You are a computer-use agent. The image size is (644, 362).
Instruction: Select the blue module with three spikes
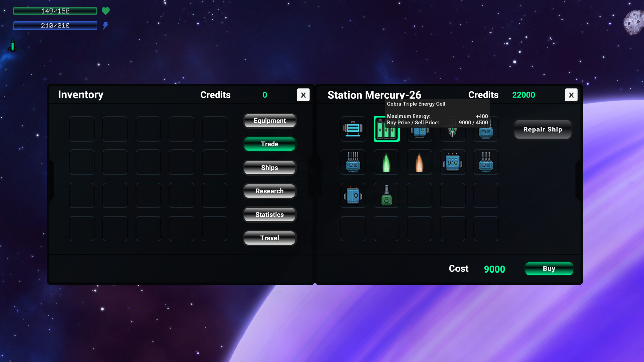(x=452, y=163)
